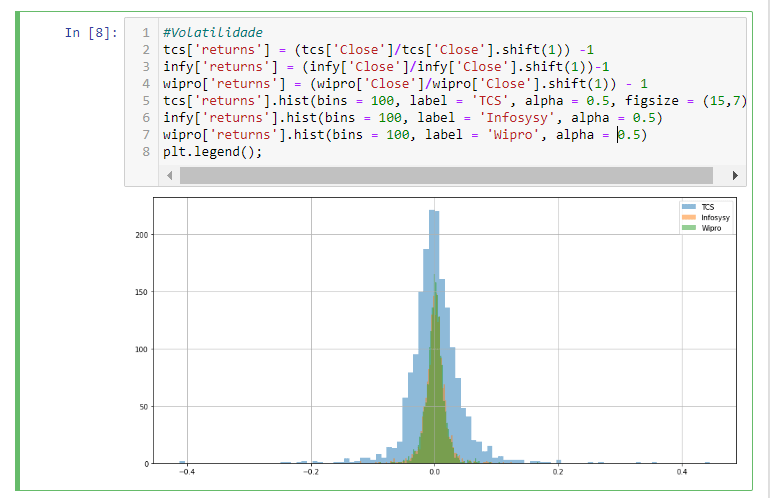The height and width of the screenshot is (498, 770).
Task: Select the In [8] cell prompt
Action: pyautogui.click(x=90, y=32)
